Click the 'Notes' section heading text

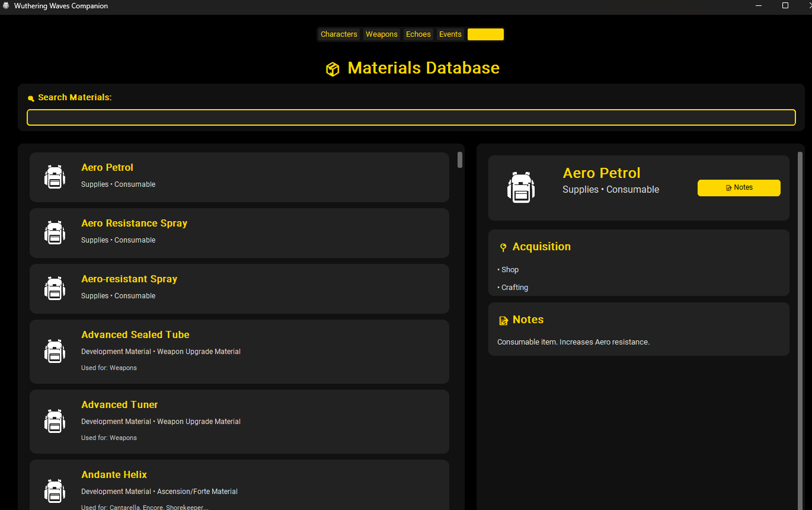pyautogui.click(x=528, y=320)
